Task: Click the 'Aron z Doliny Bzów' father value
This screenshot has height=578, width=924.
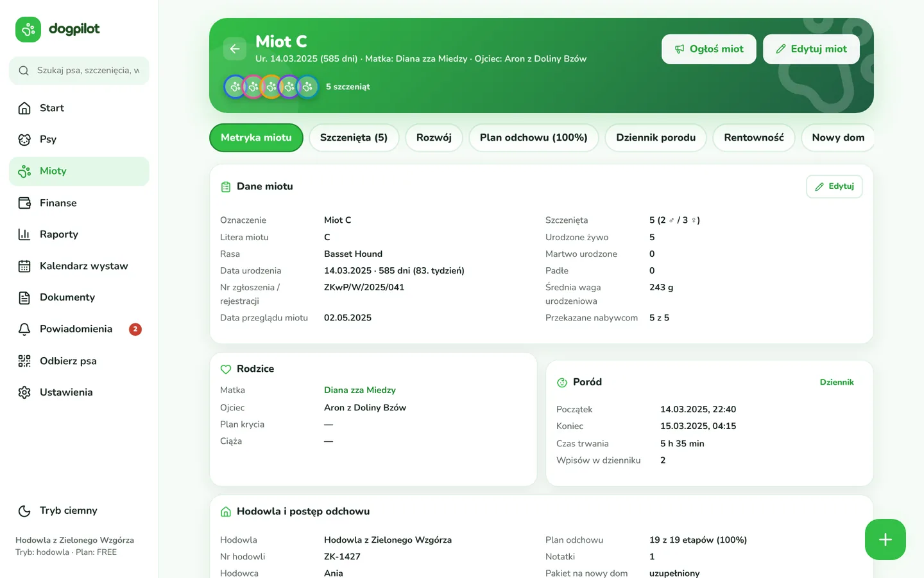Action: [365, 408]
